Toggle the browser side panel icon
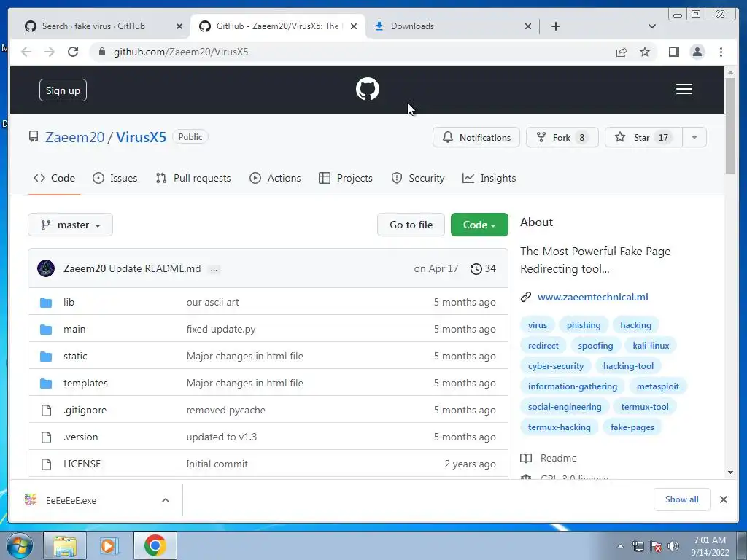This screenshot has width=747, height=560. pos(673,52)
